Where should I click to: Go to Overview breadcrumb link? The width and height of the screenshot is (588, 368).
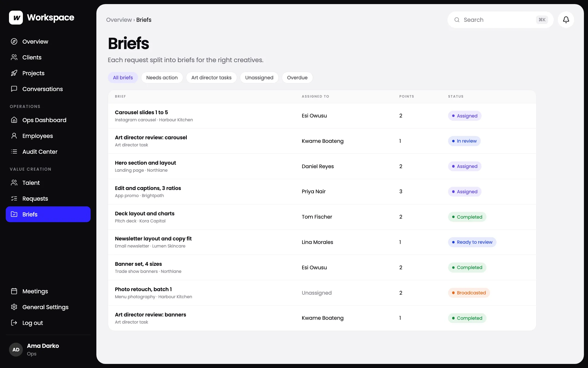point(119,20)
